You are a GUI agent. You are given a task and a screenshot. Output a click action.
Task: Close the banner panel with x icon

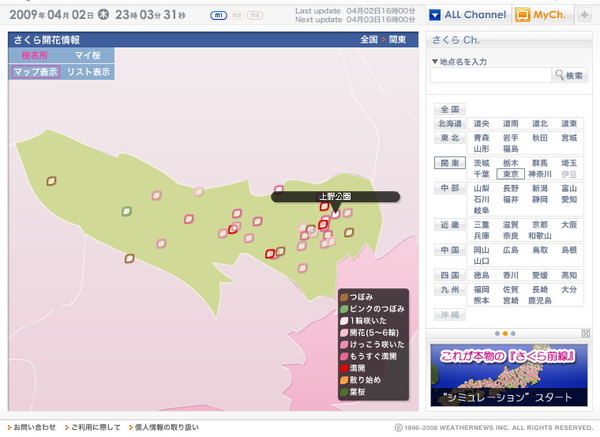tap(585, 333)
